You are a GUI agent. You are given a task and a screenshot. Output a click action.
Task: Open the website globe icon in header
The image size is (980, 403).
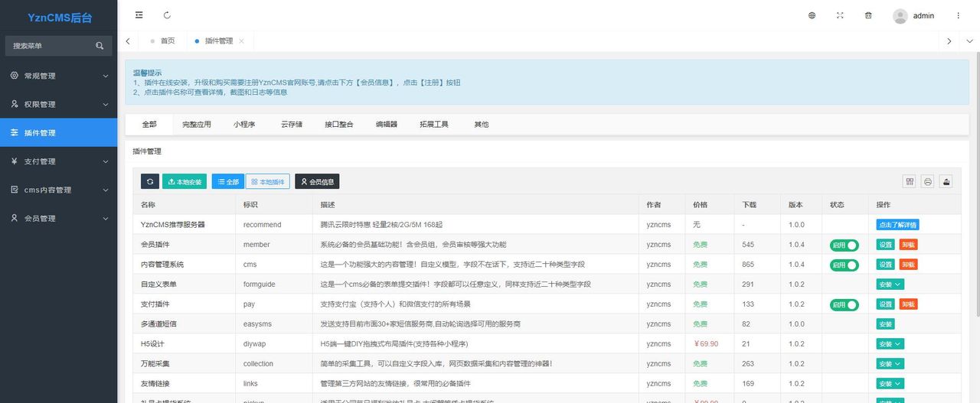tap(812, 15)
